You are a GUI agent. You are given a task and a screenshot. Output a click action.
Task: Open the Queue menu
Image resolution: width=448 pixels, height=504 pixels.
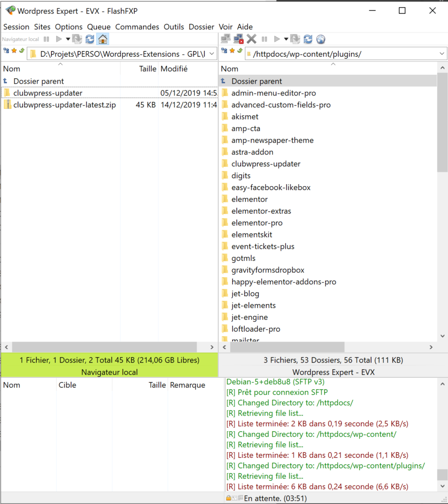click(x=99, y=27)
